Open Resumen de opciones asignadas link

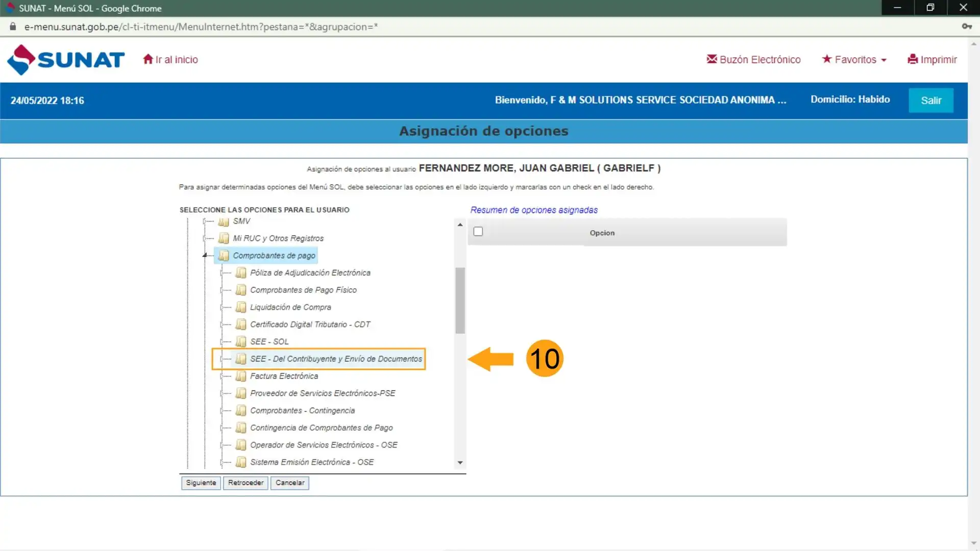pyautogui.click(x=534, y=210)
